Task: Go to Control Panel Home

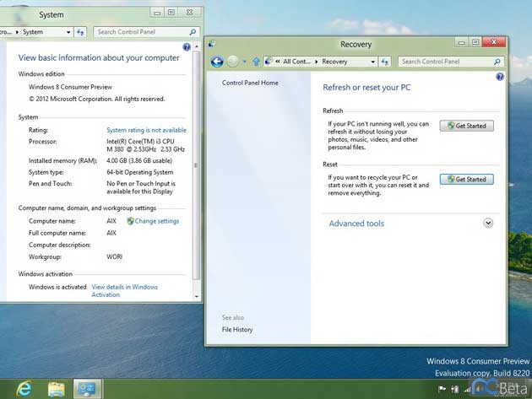Action: coord(250,83)
